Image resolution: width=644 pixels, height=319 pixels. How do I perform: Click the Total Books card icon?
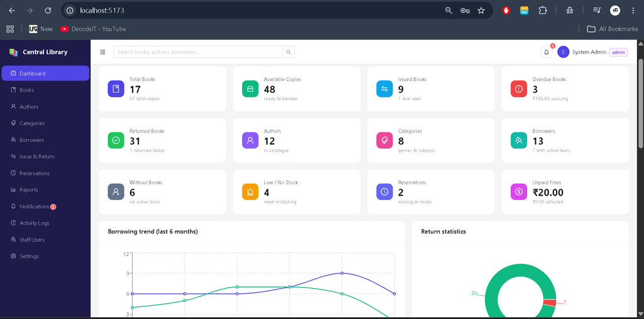point(116,89)
